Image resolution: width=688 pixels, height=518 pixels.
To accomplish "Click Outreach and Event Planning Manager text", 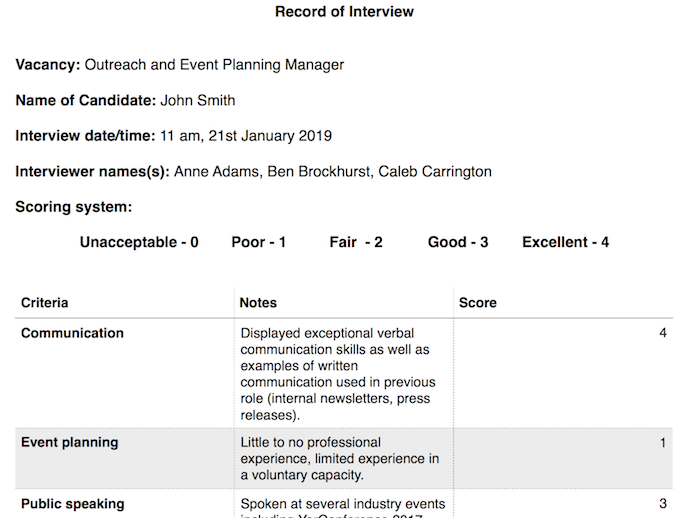I will (214, 65).
